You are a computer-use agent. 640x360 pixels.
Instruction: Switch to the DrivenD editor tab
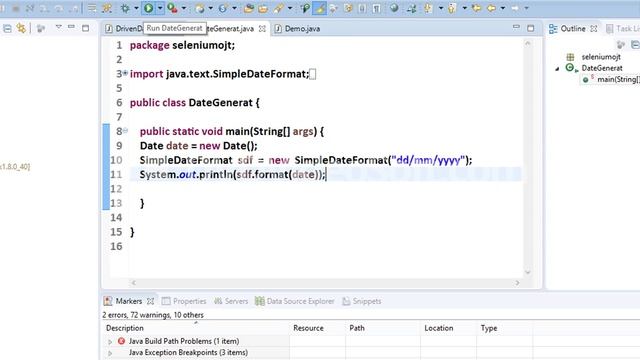[124, 29]
